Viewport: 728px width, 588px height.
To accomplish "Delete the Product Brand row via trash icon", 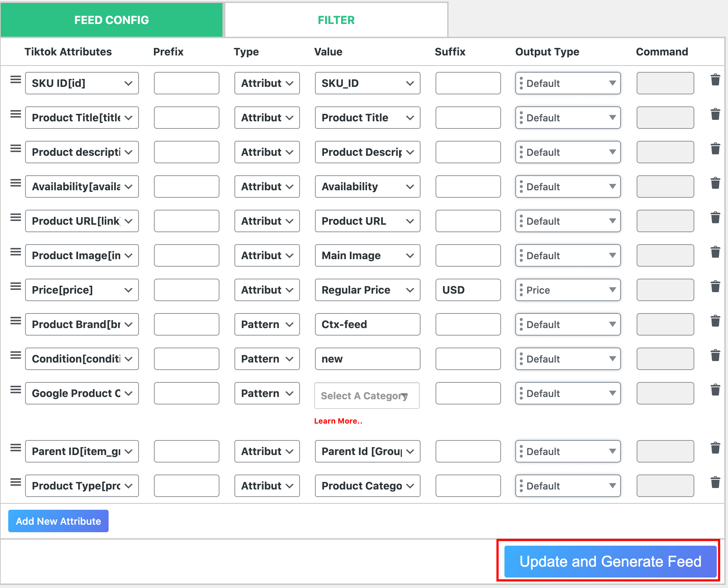I will (716, 321).
